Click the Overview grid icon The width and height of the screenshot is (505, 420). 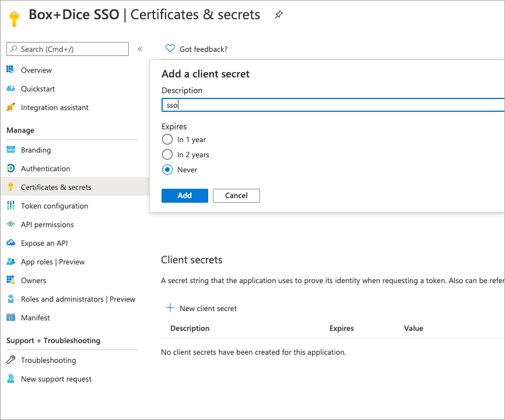[x=10, y=70]
